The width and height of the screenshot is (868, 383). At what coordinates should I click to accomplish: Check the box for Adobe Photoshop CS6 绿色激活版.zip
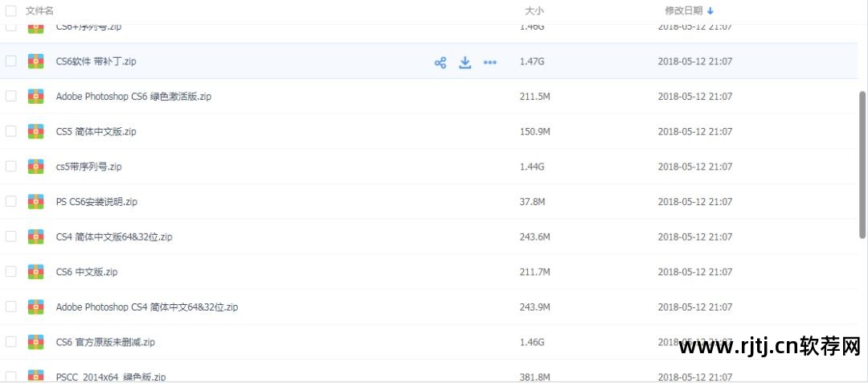11,97
